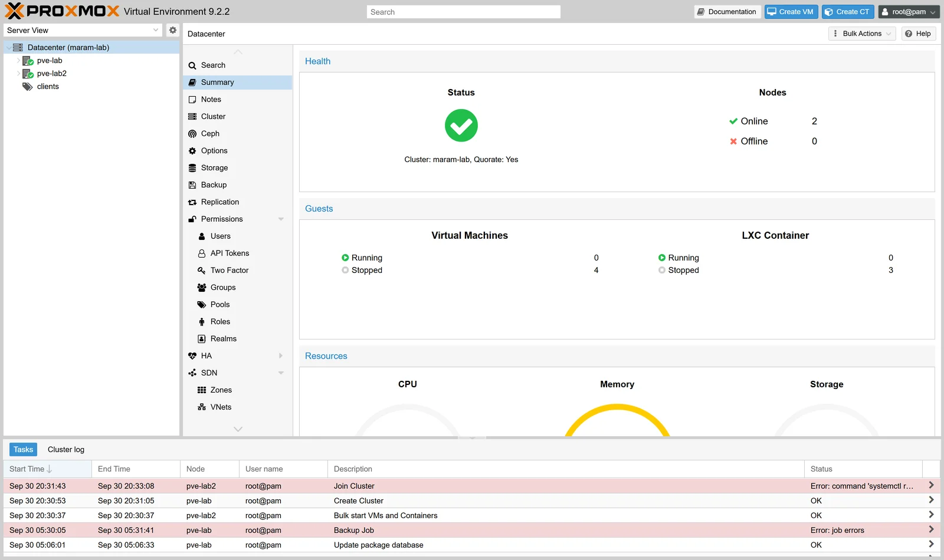The image size is (944, 560).
Task: Click the pve-lab2 node icon
Action: point(28,73)
